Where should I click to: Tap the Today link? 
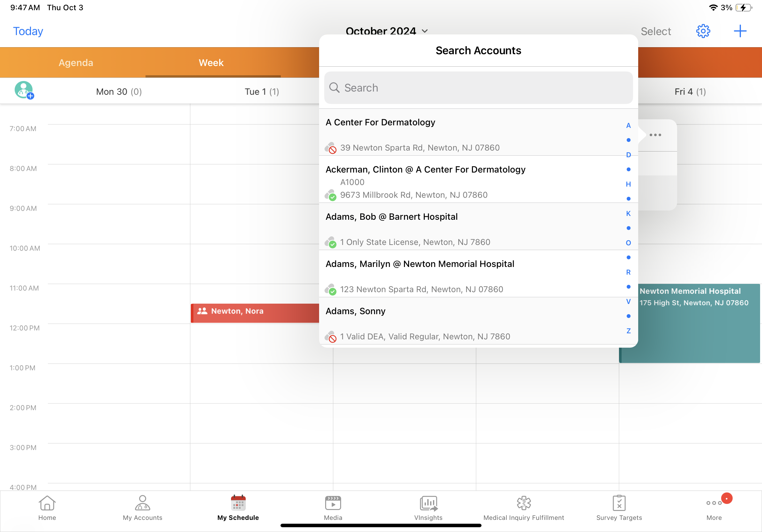click(28, 31)
